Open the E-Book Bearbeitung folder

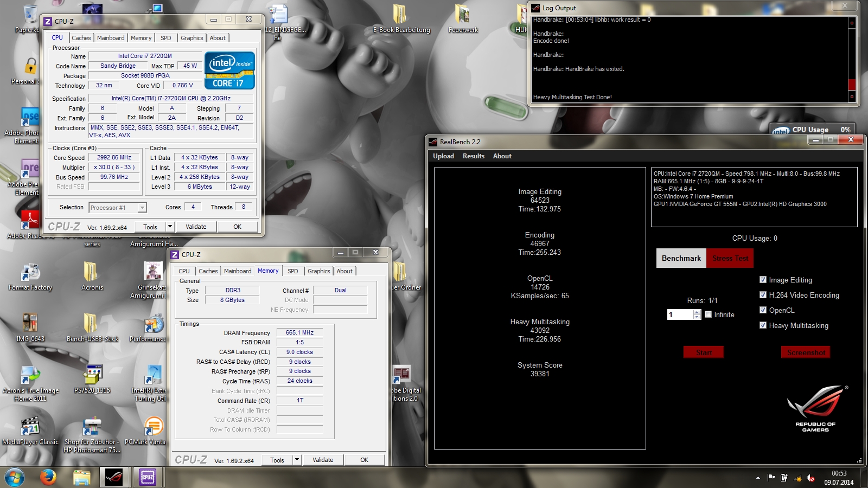point(401,18)
